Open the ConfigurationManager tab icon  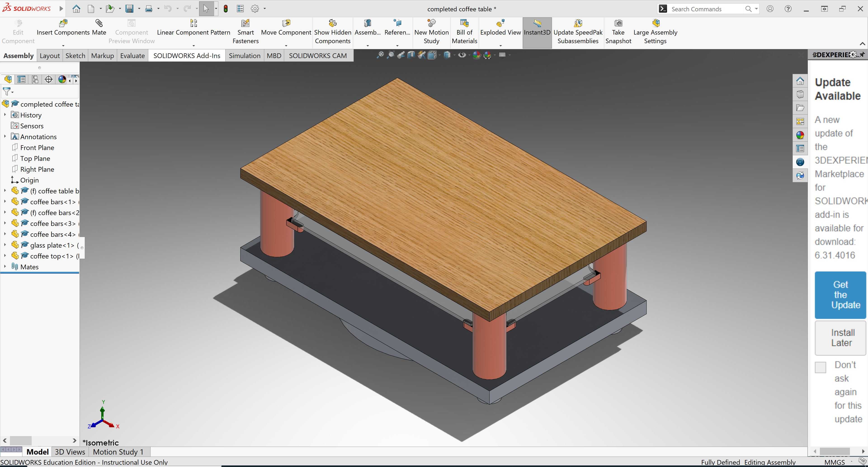(x=35, y=80)
